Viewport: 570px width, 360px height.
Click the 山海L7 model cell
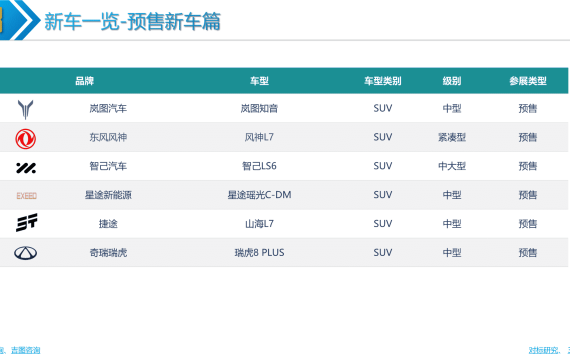259,224
